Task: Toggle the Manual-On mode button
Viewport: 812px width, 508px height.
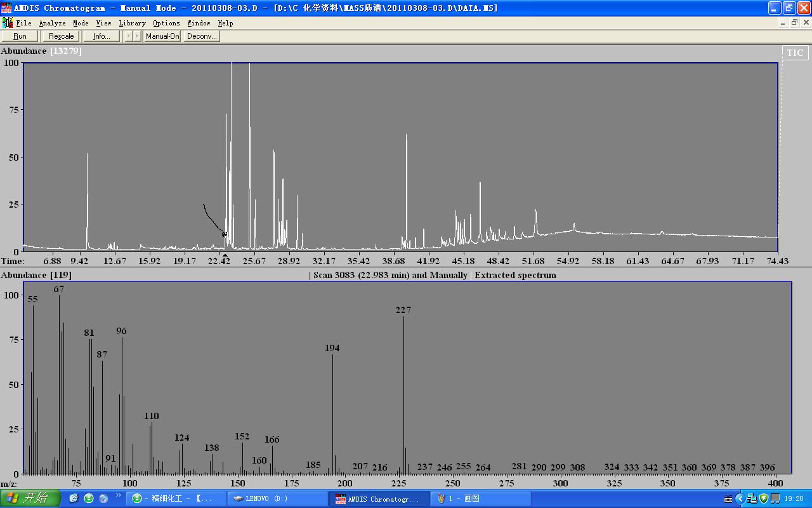Action: coord(162,36)
